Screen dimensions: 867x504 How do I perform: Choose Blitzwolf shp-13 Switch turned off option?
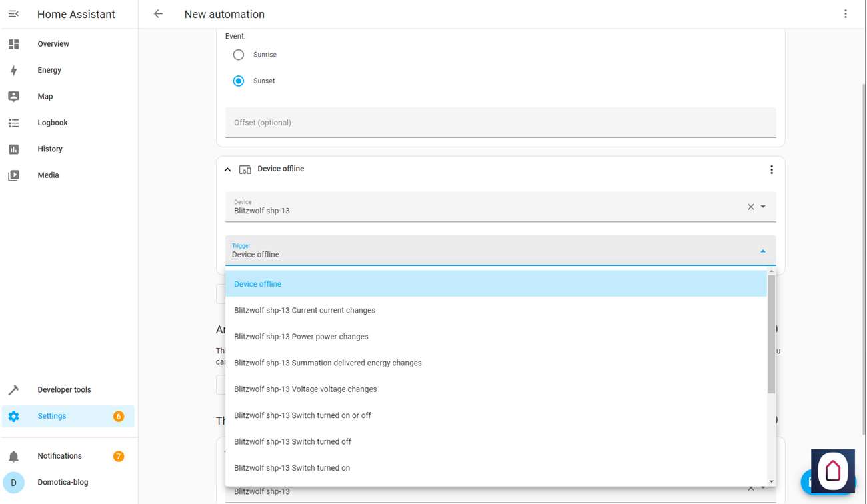293,441
